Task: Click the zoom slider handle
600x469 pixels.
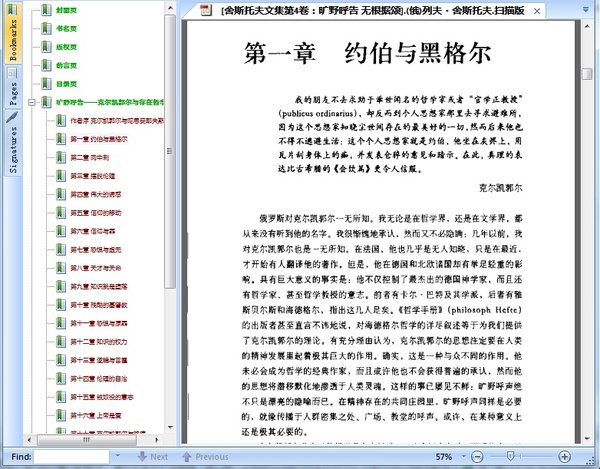Action: pyautogui.click(x=510, y=456)
